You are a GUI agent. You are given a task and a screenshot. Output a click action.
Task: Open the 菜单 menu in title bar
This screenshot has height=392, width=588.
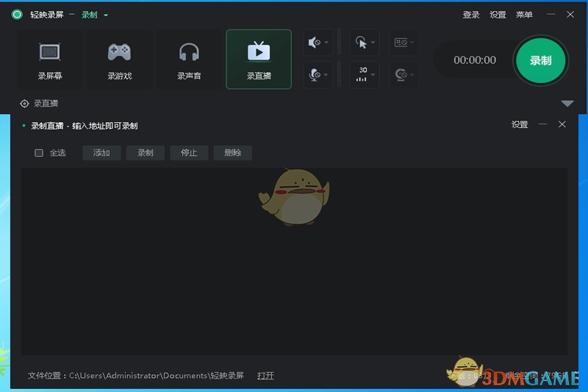coord(524,15)
